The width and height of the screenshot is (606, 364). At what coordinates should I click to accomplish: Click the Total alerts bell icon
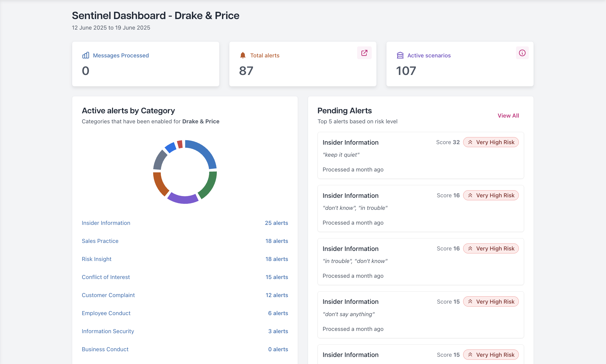[x=243, y=55]
